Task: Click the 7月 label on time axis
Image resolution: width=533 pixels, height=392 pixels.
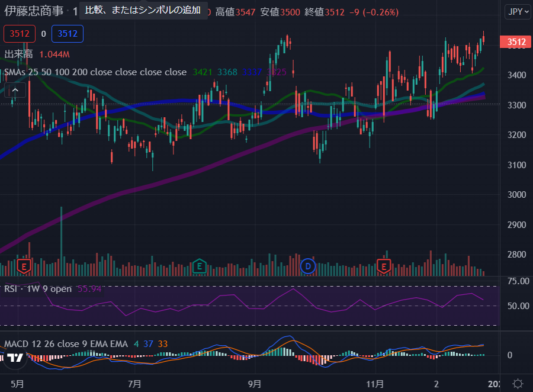Action: [136, 383]
